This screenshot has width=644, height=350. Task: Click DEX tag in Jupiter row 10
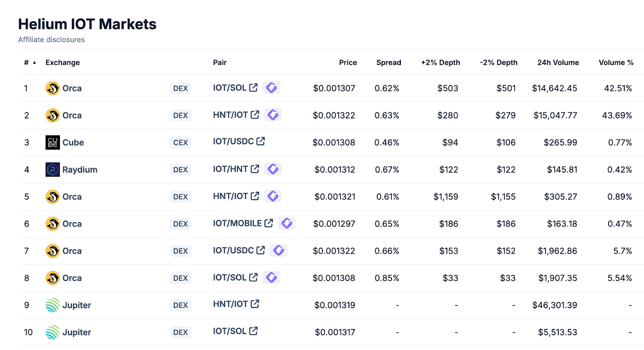coord(180,332)
